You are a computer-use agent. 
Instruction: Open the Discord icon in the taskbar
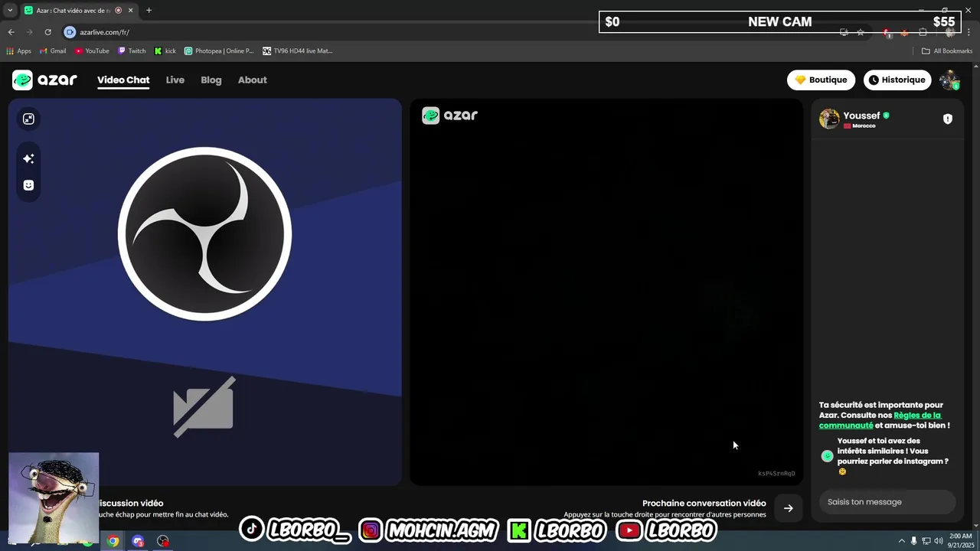tap(138, 541)
